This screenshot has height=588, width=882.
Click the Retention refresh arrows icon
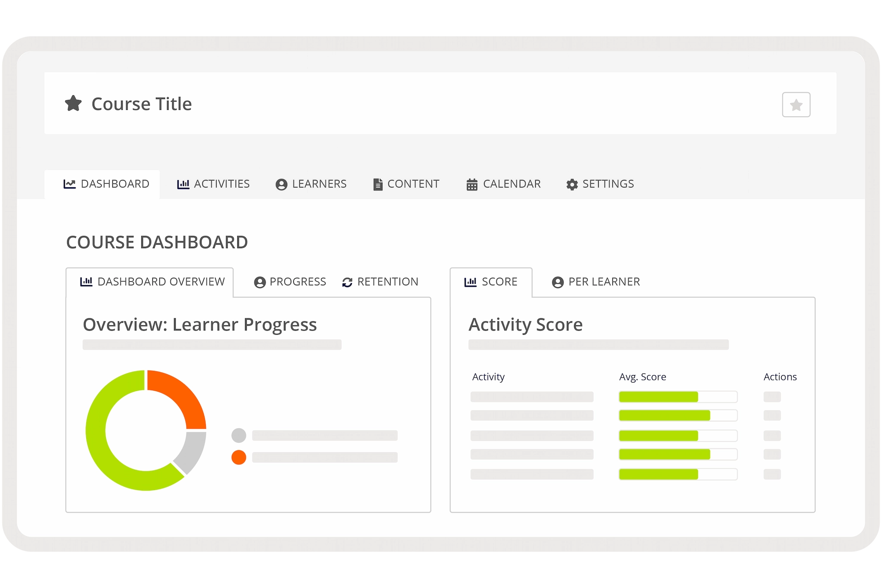click(347, 282)
